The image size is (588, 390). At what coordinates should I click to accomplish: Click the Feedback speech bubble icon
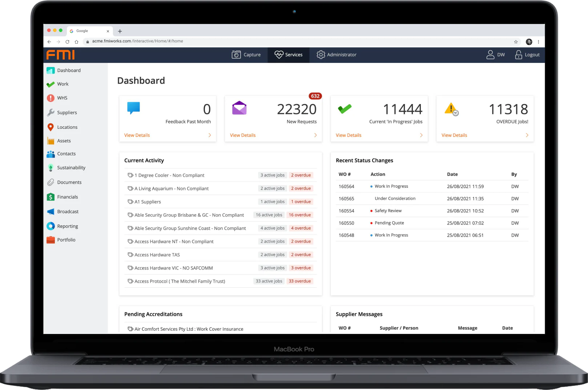(x=133, y=108)
